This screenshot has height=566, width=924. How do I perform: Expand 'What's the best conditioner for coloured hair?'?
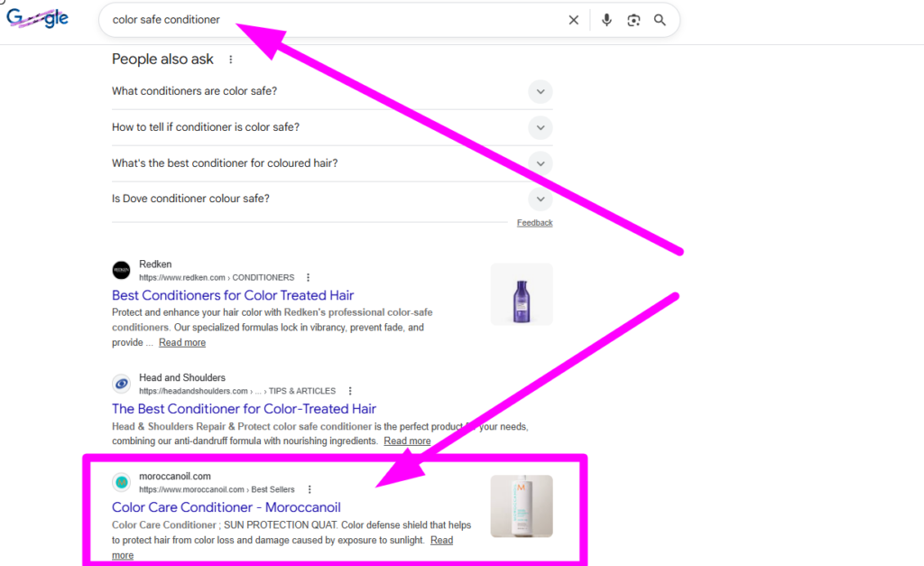point(540,163)
